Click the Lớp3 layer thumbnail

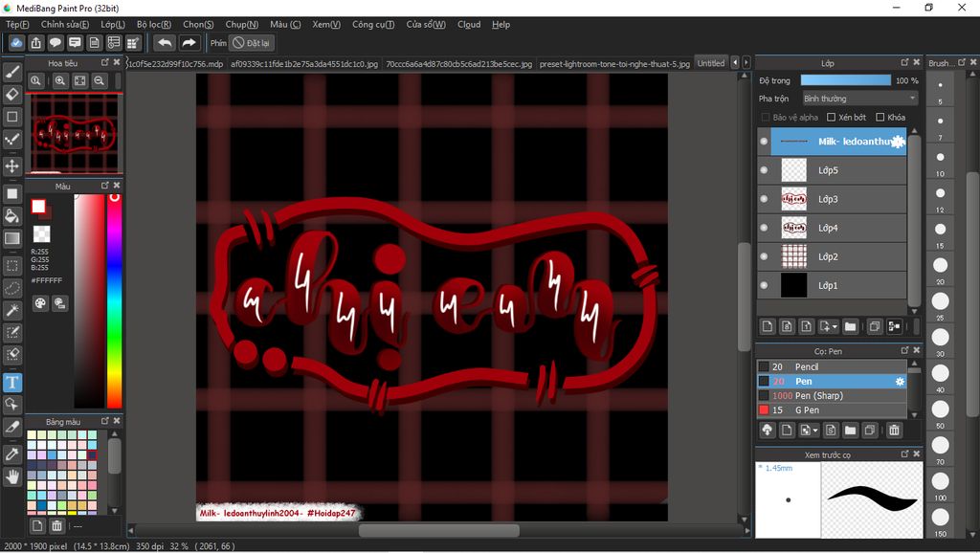(x=794, y=199)
